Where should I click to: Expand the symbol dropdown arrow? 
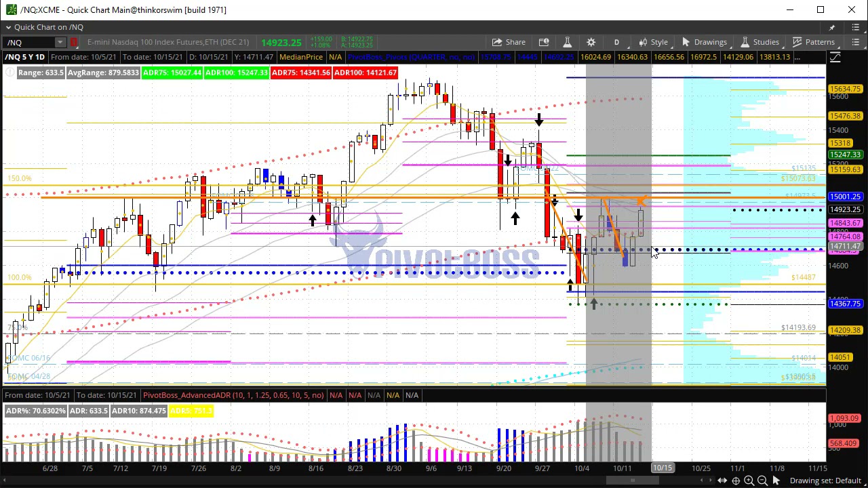tap(60, 43)
